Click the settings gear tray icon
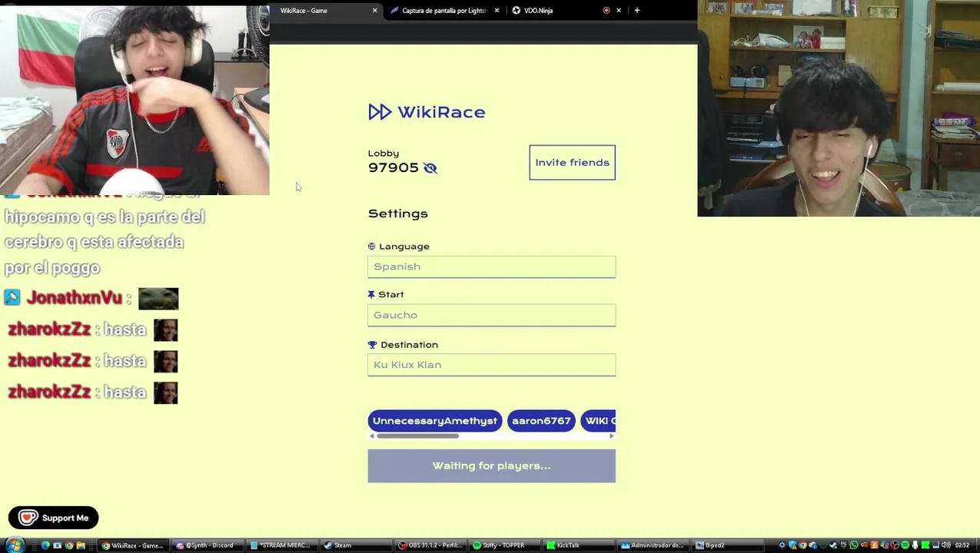 (x=782, y=545)
